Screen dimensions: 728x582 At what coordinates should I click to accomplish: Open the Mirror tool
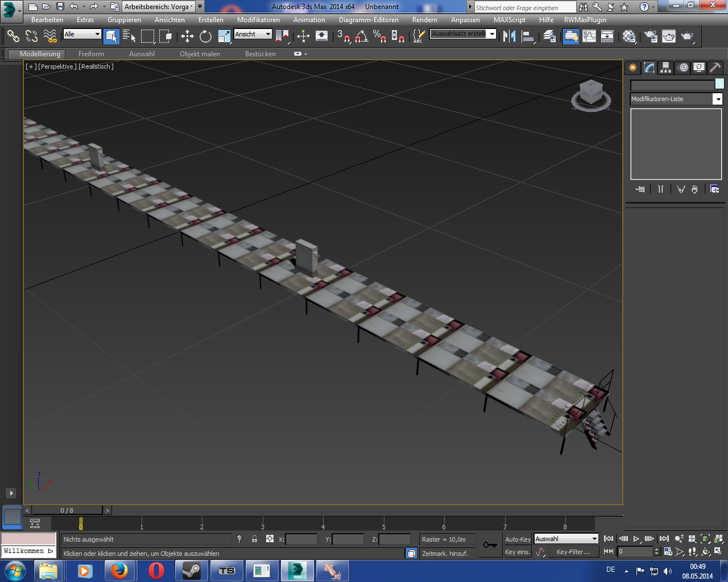point(510,36)
